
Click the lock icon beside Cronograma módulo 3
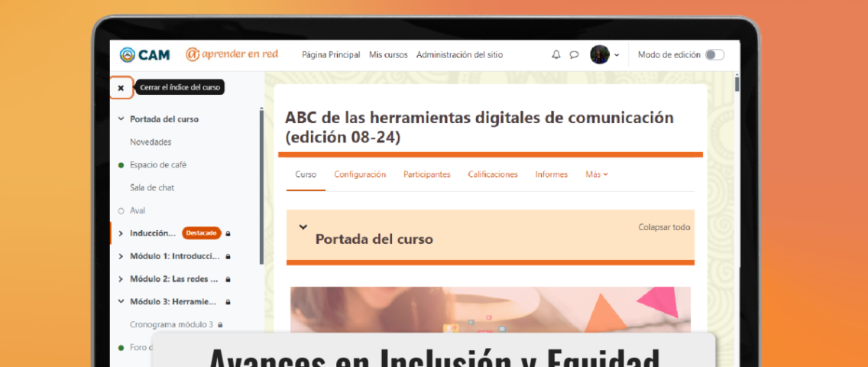point(220,325)
